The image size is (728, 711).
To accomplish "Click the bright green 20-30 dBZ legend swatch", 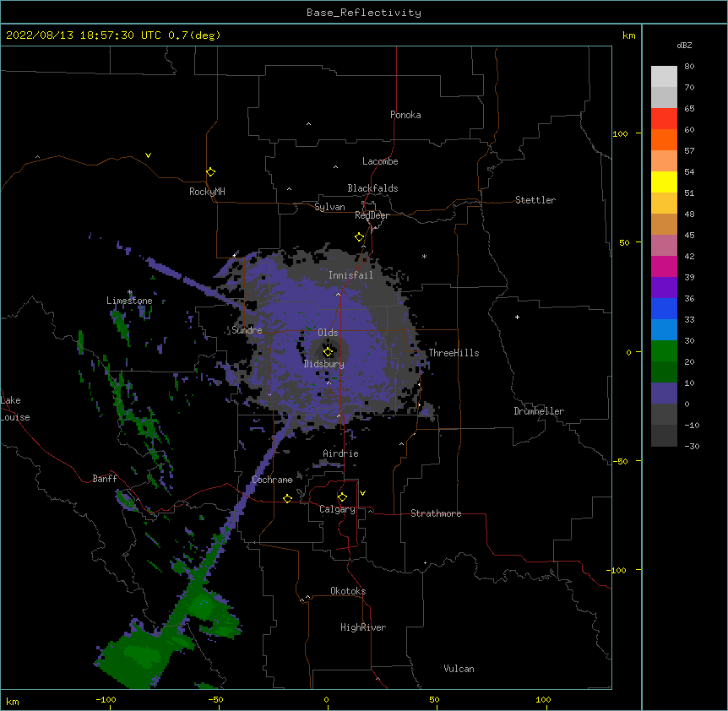I will pos(664,351).
